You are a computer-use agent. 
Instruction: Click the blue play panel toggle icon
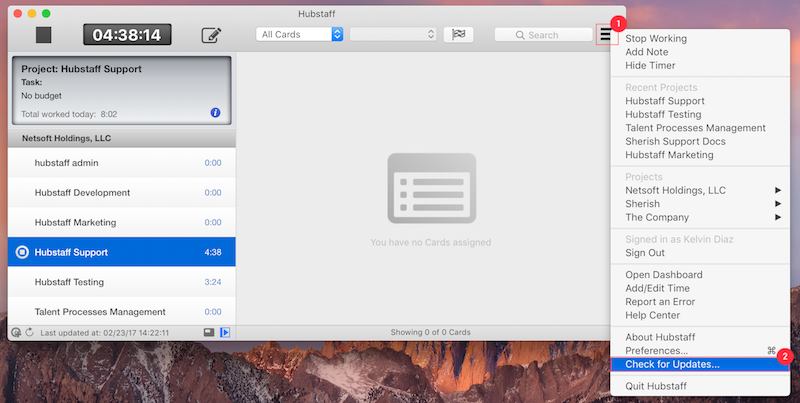point(225,332)
